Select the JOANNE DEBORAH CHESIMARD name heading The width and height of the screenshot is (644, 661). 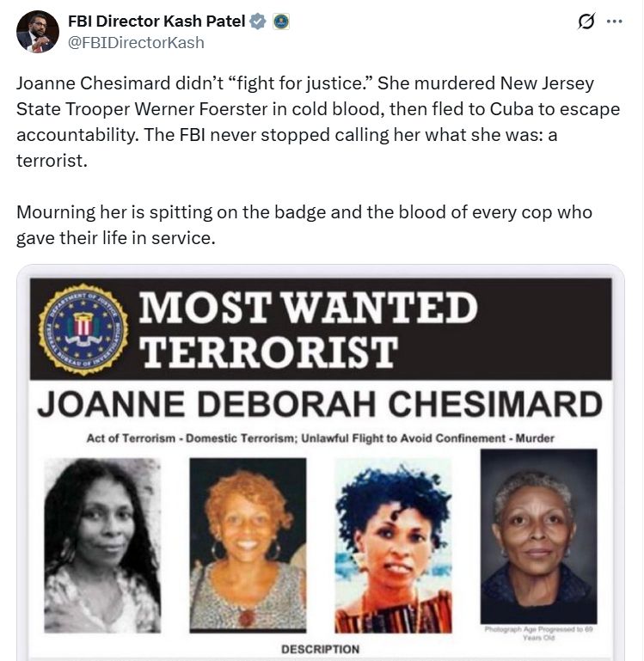[320, 404]
